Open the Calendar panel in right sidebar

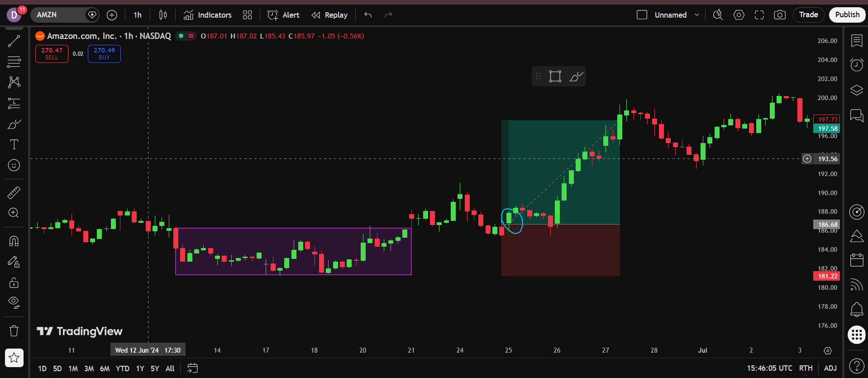(x=857, y=260)
